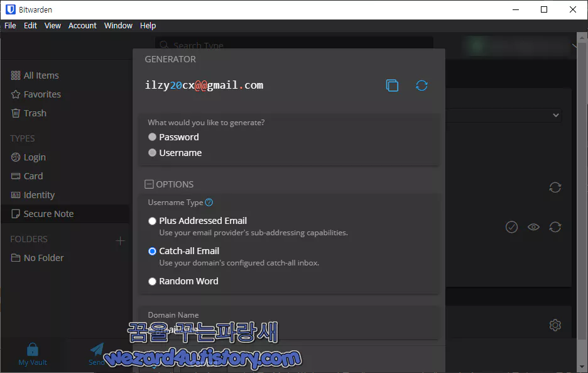588x373 pixels.
Task: Choose Catch-all Email type
Action: (152, 252)
